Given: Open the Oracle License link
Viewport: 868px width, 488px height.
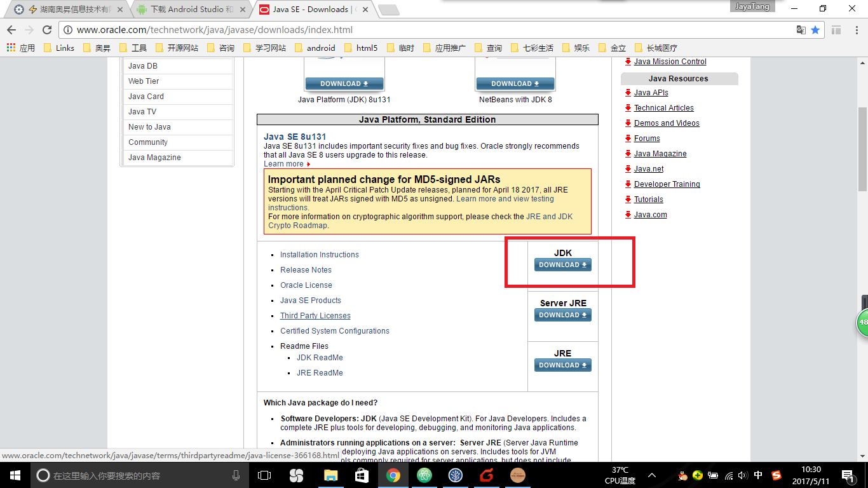Looking at the screenshot, I should click(306, 285).
